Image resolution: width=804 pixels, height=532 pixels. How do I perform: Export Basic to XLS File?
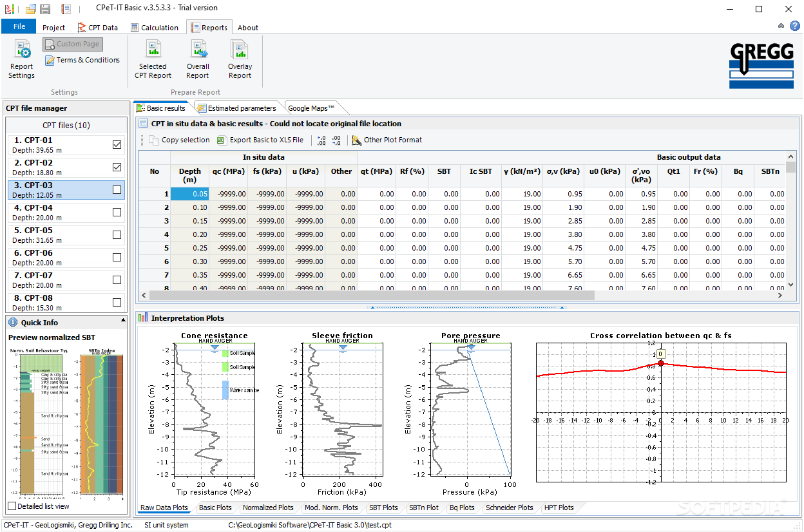[260, 140]
